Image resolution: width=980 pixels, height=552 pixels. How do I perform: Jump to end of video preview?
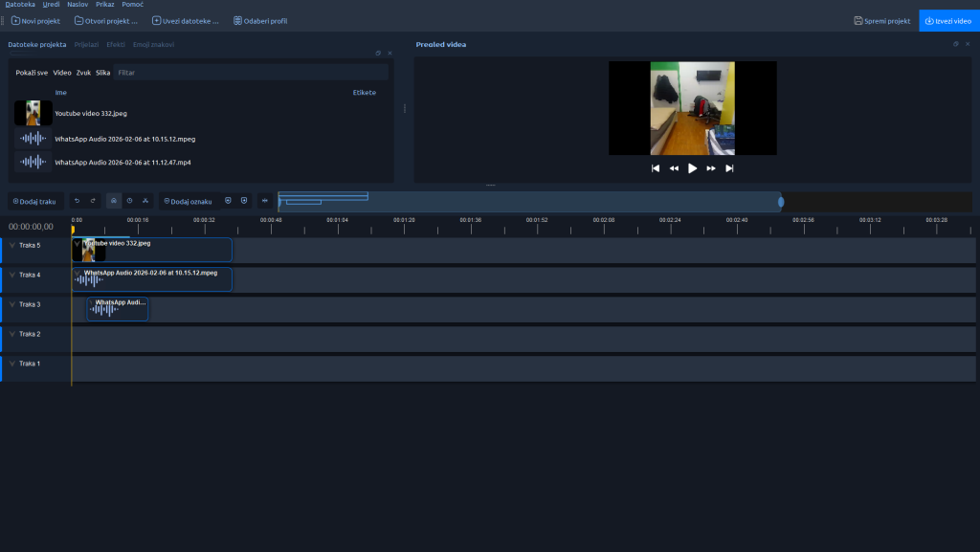coord(729,168)
